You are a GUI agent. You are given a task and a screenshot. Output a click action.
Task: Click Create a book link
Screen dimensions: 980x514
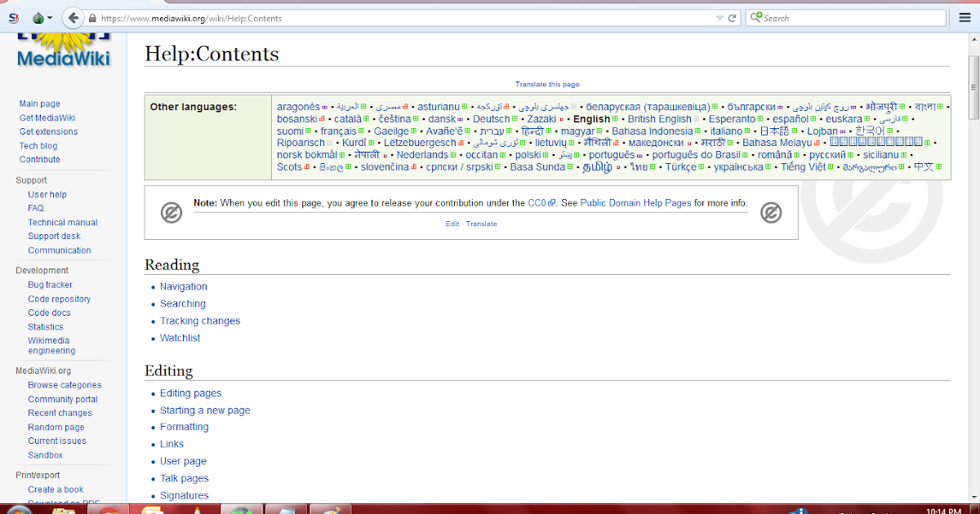56,490
